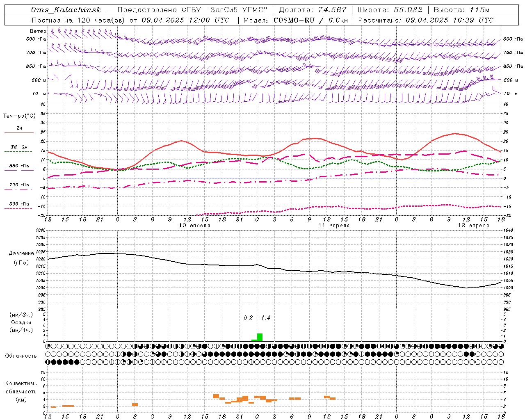Select the 'Осадки' precipitation label
The height and width of the screenshot is (420, 525).
pyautogui.click(x=21, y=322)
